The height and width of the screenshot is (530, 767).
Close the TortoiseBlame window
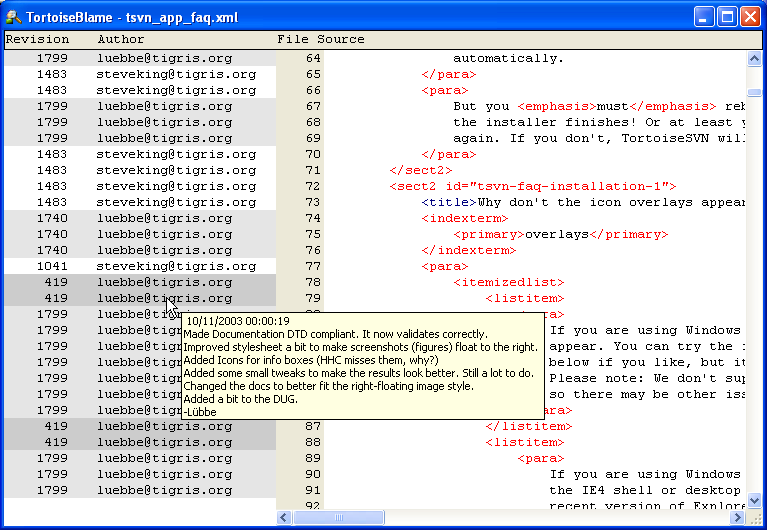[x=750, y=16]
